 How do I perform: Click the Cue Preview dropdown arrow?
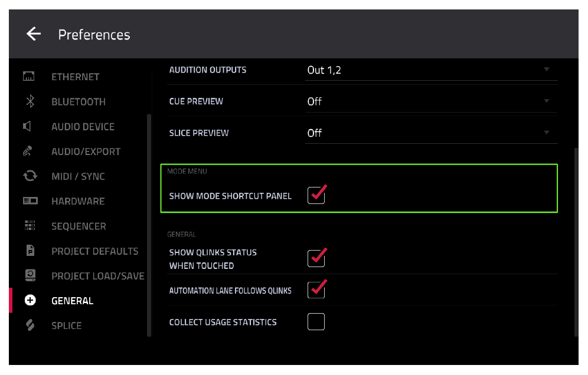pos(547,101)
